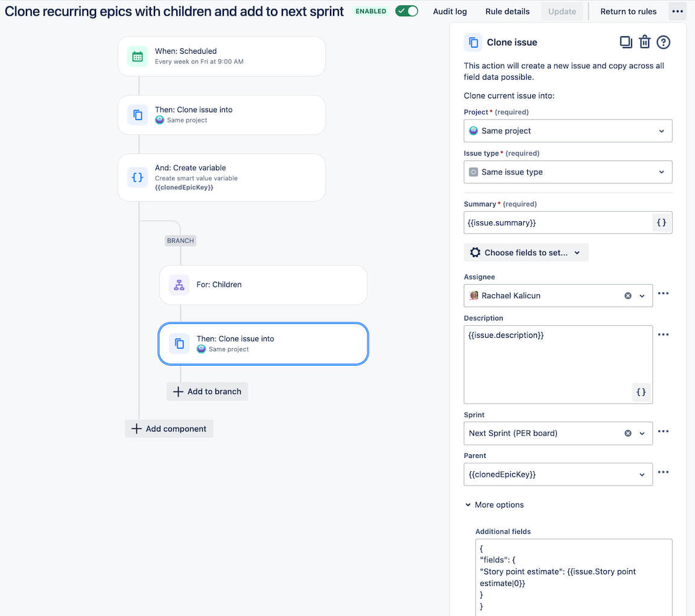Screen dimensions: 695x616
Task: Expand the Sprint dropdown chevron
Action: coord(642,433)
